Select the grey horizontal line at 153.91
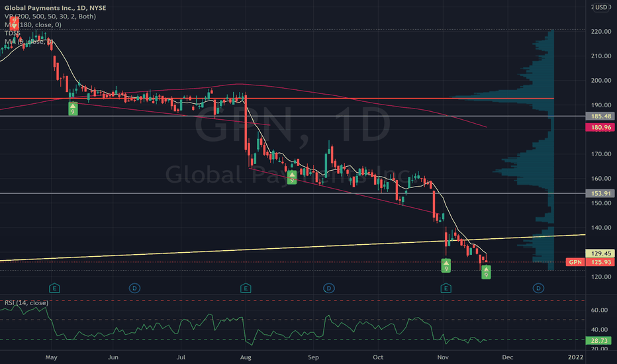617x364 pixels. click(293, 193)
